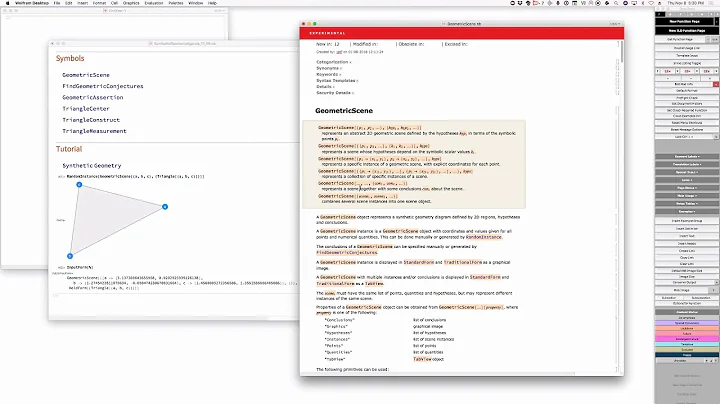Open the Apple menu

(x=7, y=3)
